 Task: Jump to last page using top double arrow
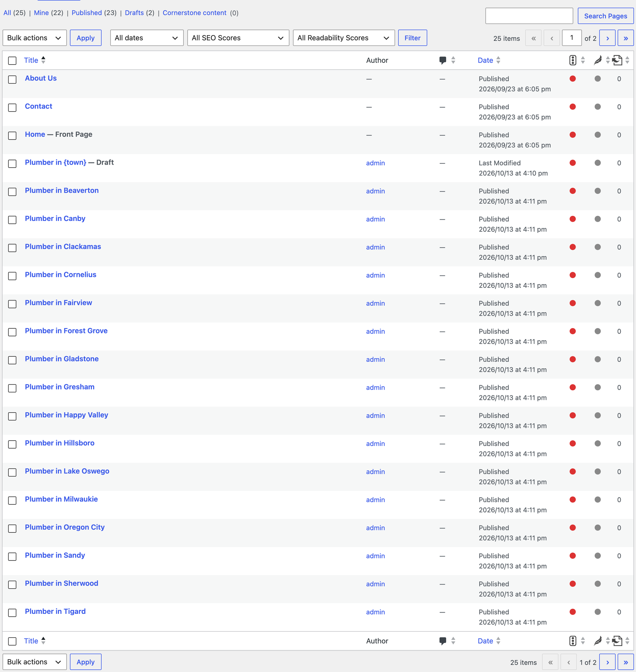click(626, 38)
